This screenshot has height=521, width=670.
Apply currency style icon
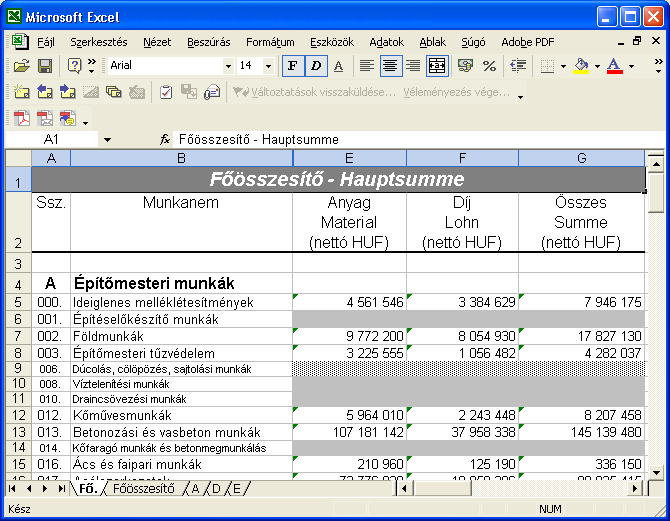pos(465,66)
